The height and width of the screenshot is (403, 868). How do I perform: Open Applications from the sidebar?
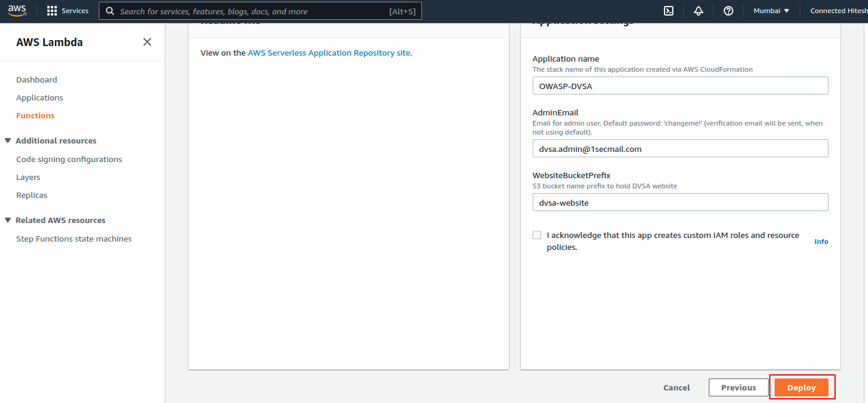(40, 97)
